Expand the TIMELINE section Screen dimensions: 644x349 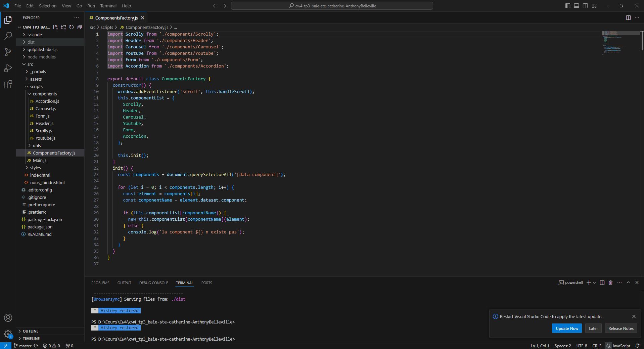pyautogui.click(x=50, y=339)
